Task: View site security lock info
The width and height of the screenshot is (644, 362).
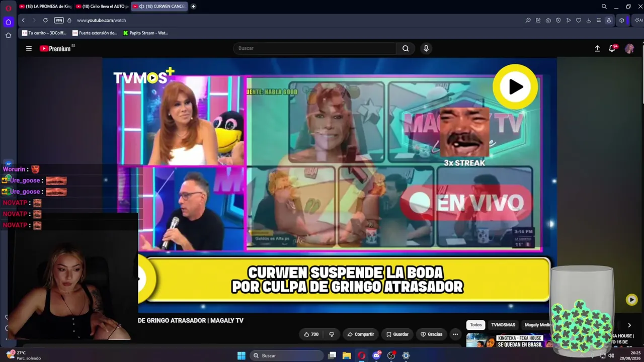Action: 69,20
